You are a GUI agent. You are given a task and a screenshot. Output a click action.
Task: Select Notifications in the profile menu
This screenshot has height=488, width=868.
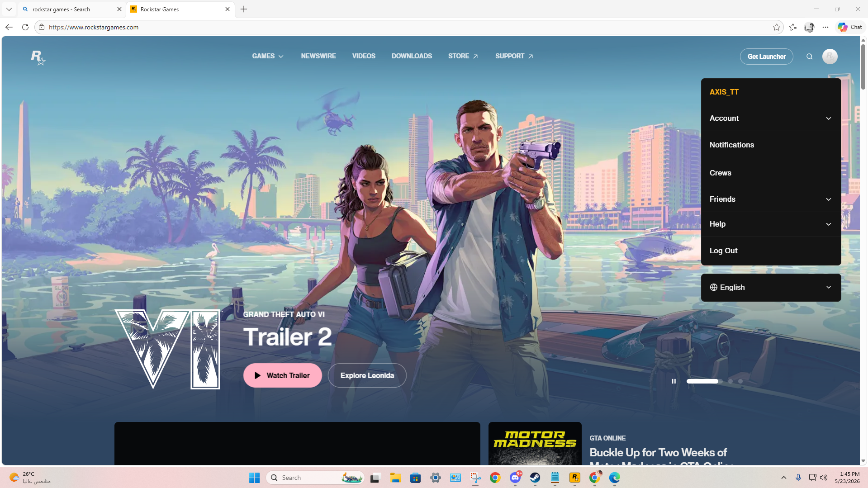coord(771,145)
